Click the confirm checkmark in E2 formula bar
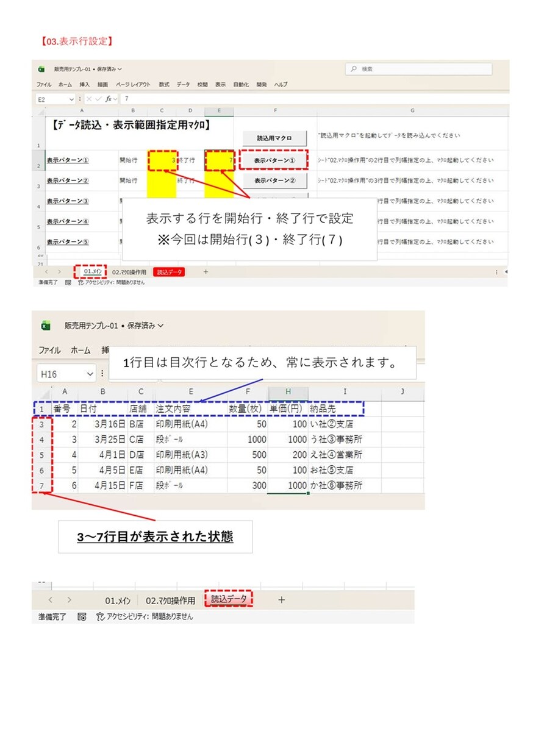The width and height of the screenshot is (555, 756). click(98, 98)
